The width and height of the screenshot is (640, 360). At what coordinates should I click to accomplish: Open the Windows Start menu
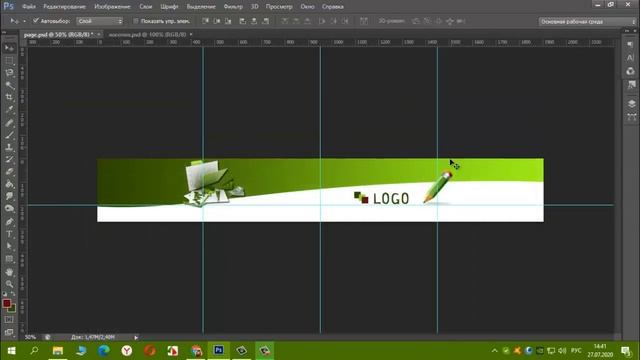[11, 351]
